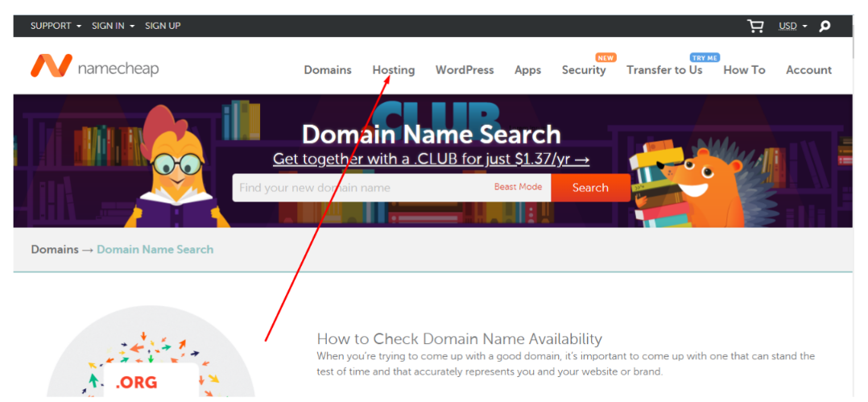Open the .CLUB $1.37/yr promo link
Viewport: 868px width, 402px height.
coord(431,160)
